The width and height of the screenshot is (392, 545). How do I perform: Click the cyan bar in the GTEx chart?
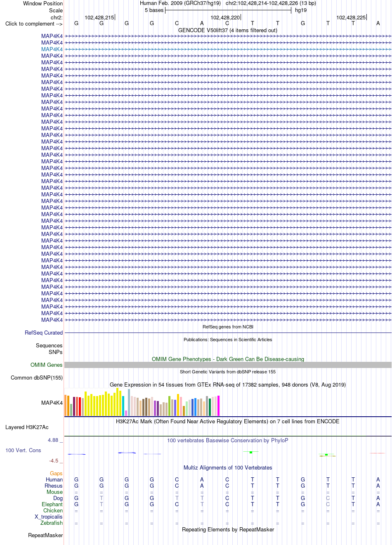tap(123, 406)
